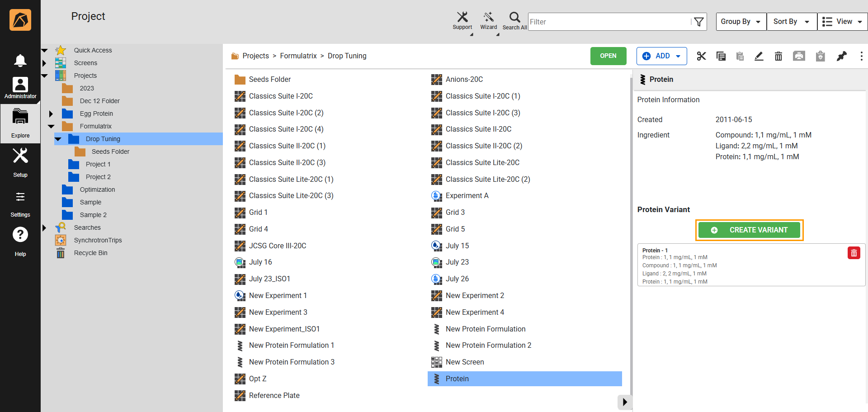Open the Support tools icon
868x412 pixels.
point(462,21)
